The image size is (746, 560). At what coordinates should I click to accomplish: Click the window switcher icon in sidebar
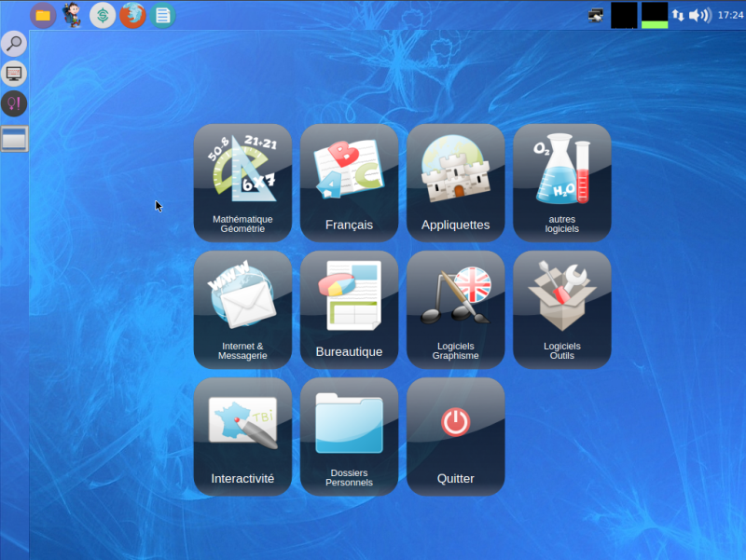click(14, 139)
